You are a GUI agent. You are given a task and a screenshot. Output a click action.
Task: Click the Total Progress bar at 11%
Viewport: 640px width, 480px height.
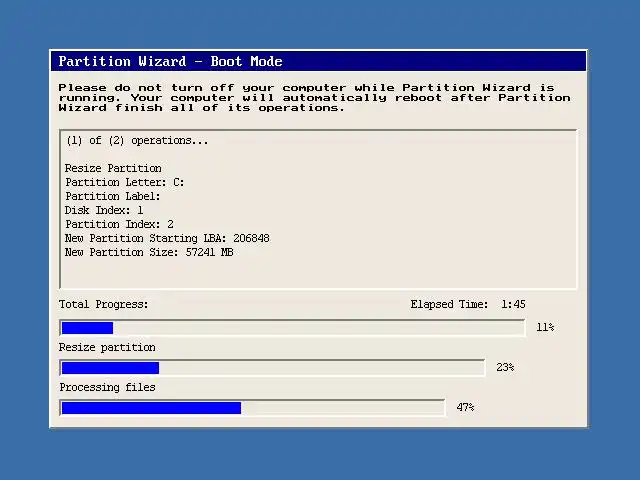(292, 328)
